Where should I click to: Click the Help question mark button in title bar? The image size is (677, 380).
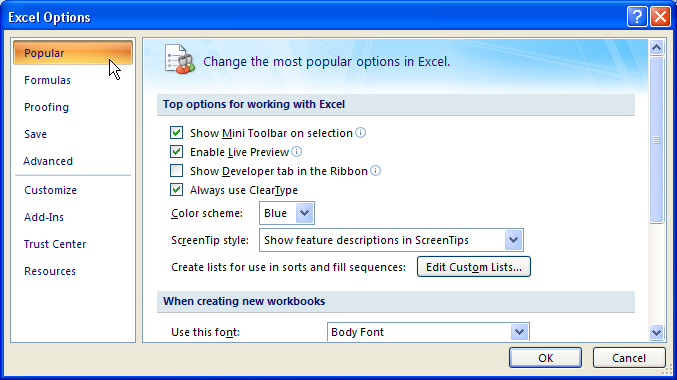(637, 17)
